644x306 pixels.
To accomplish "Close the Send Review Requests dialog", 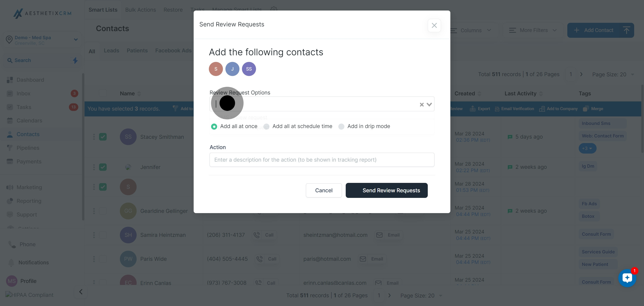I will 434,25.
